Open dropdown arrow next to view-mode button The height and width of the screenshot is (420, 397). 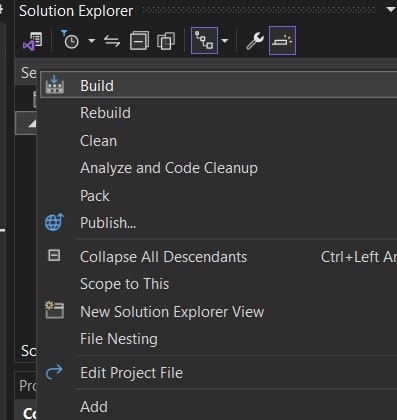(225, 41)
